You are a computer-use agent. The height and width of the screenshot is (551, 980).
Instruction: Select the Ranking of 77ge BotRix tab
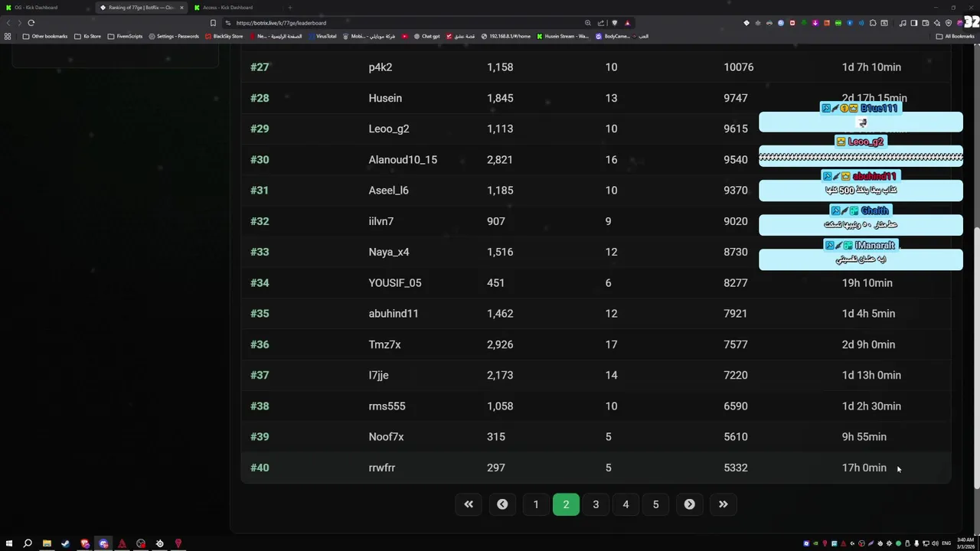point(141,8)
